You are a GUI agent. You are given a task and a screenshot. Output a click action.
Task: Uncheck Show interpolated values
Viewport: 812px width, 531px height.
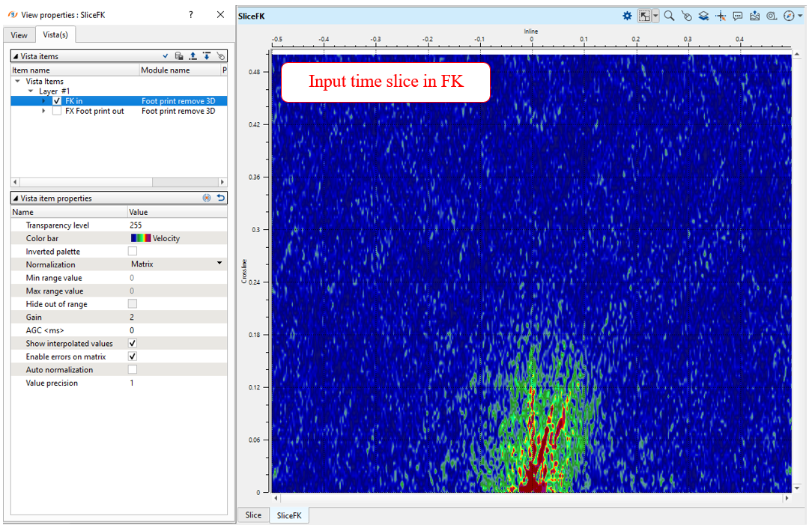[133, 344]
